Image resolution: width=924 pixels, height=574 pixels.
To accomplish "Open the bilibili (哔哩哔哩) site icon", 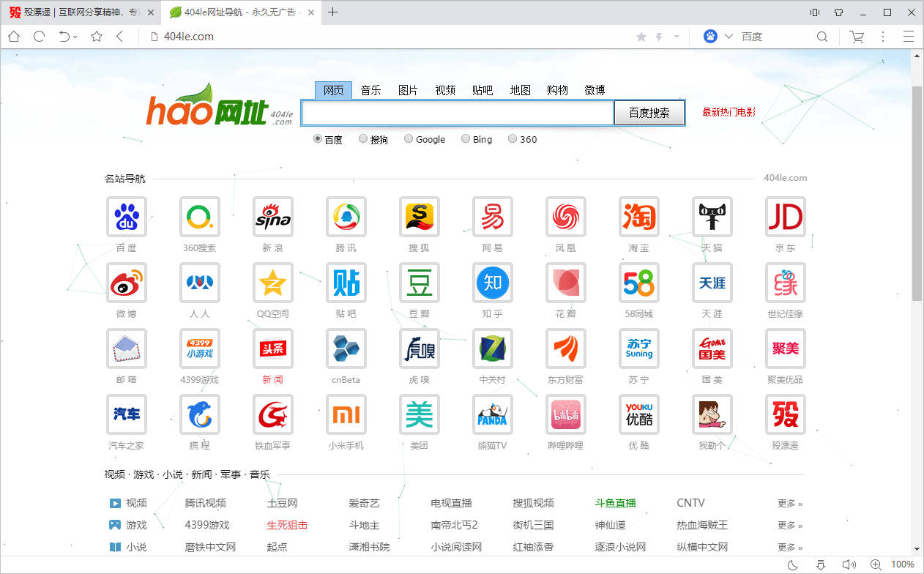I will click(566, 414).
